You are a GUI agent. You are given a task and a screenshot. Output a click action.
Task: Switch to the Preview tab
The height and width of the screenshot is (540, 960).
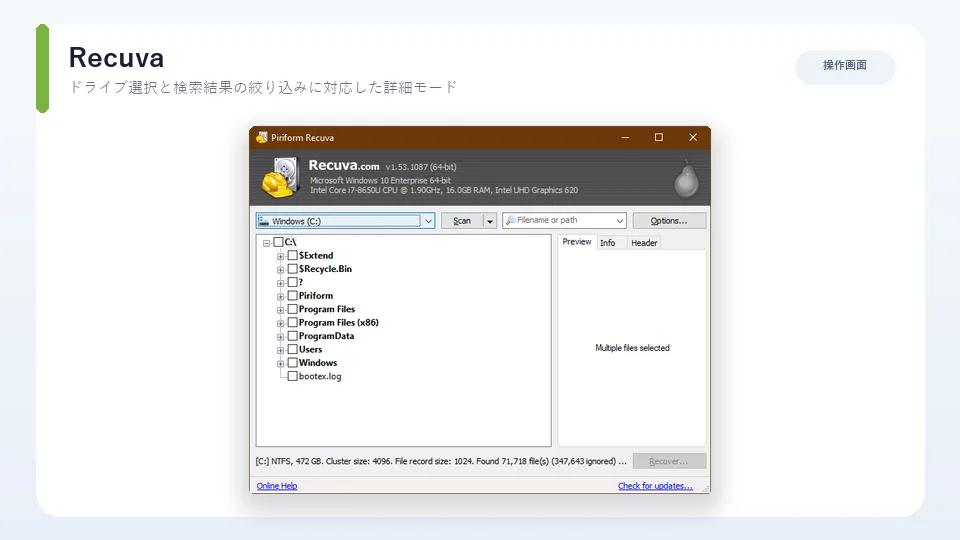[577, 242]
